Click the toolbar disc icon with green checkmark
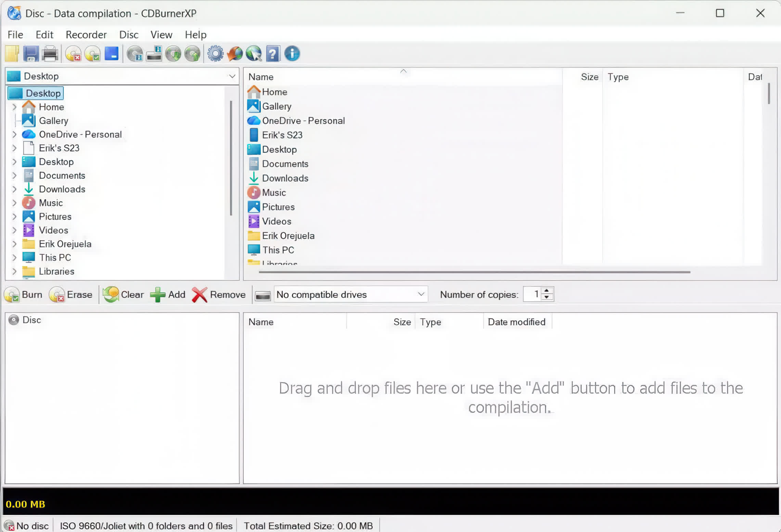Screen dimensions: 781x532 [92, 54]
